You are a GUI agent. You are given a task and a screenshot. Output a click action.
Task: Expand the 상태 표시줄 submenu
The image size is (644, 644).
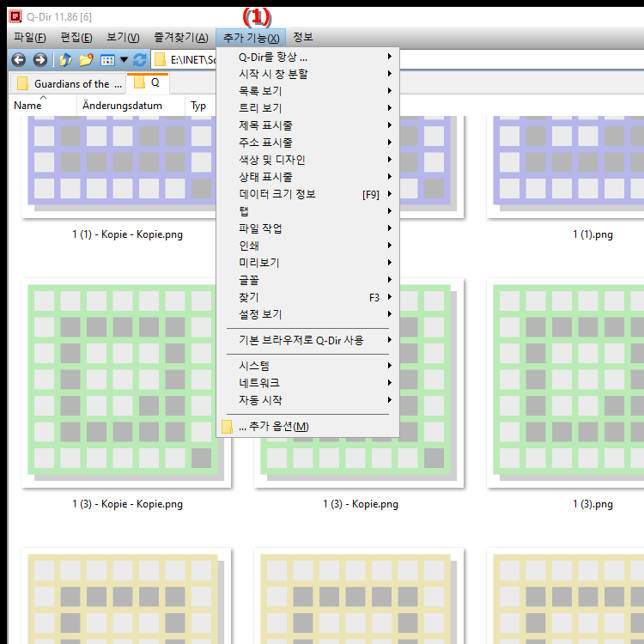(307, 177)
